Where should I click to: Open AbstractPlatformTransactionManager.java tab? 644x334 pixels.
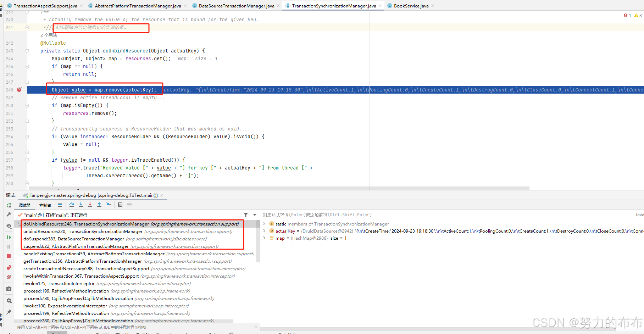[138, 6]
